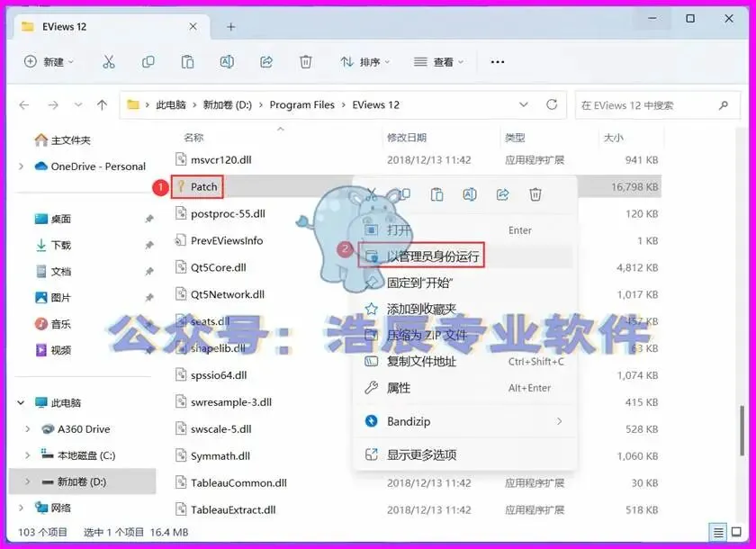Image resolution: width=756 pixels, height=549 pixels.
Task: Click the Delete icon in context menu
Action: pos(535,194)
